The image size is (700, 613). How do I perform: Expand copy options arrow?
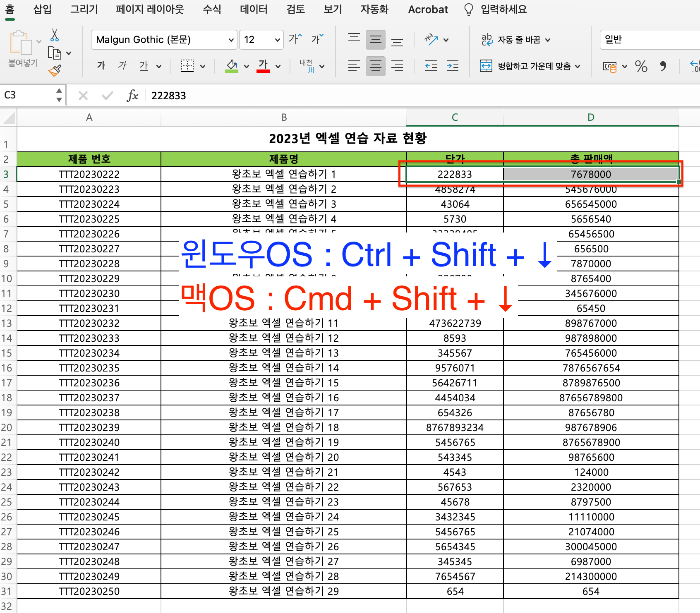click(x=69, y=53)
